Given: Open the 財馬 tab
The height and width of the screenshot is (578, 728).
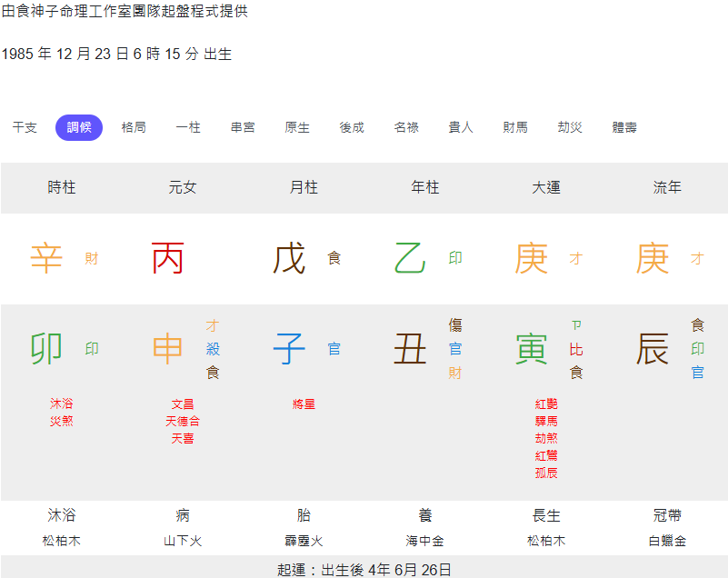Looking at the screenshot, I should (x=515, y=127).
